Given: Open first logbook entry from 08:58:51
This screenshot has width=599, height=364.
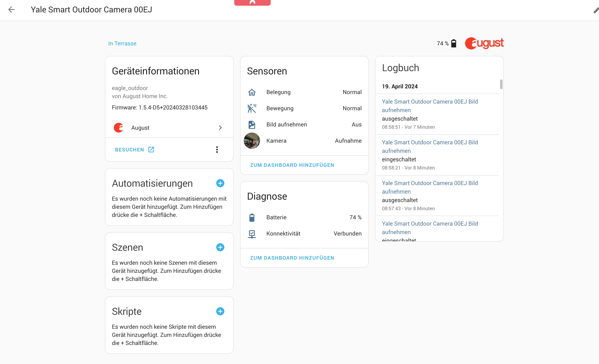Looking at the screenshot, I should click(430, 106).
